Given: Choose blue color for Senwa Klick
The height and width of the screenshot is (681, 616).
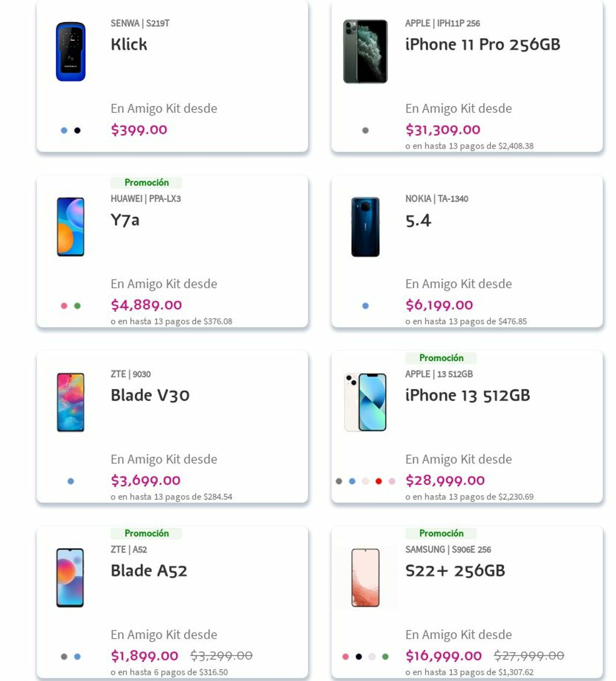Looking at the screenshot, I should pyautogui.click(x=64, y=131).
